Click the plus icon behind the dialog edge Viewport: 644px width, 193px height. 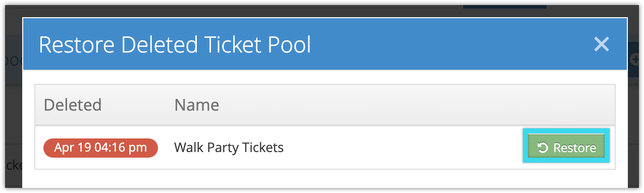coord(635,60)
